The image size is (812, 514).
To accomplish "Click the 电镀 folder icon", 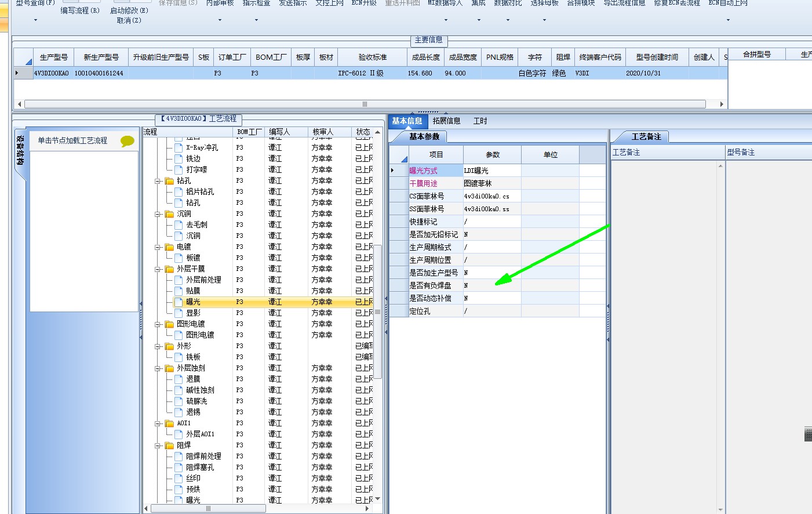I will (x=170, y=247).
